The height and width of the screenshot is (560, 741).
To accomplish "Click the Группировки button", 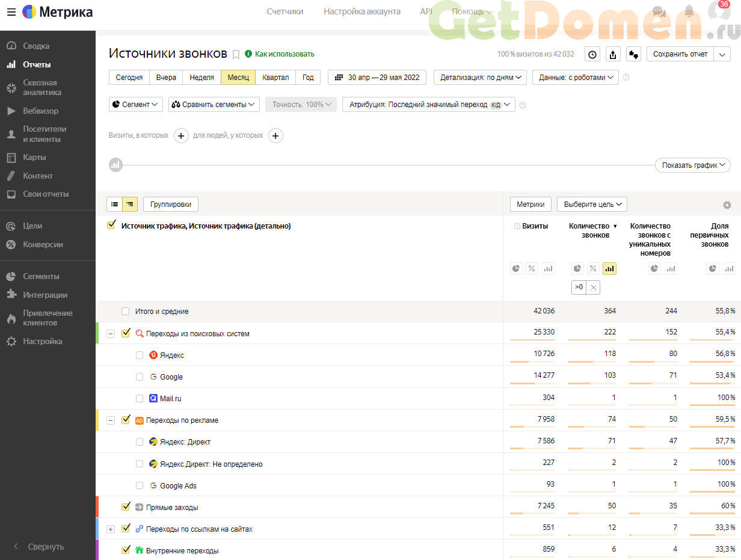I will point(171,204).
